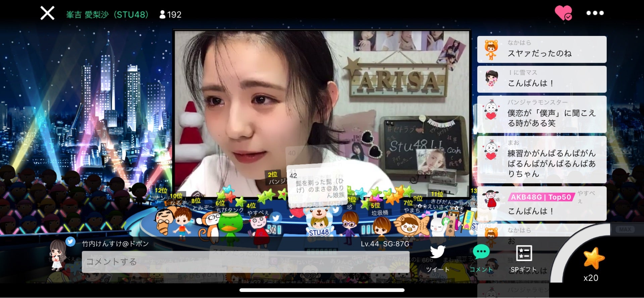Image resolution: width=644 pixels, height=298 pixels.
Task: Click the コメントする comment input field
Action: (x=246, y=262)
